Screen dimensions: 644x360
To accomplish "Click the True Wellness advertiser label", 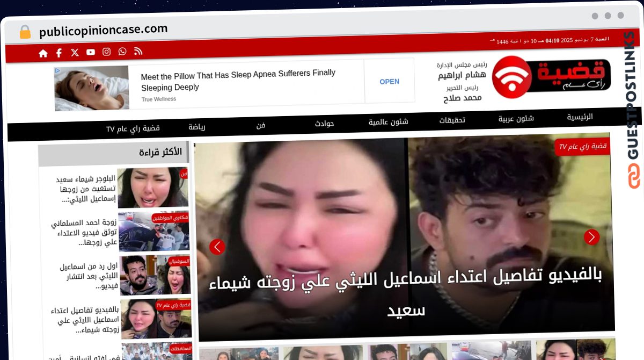I will click(x=159, y=99).
